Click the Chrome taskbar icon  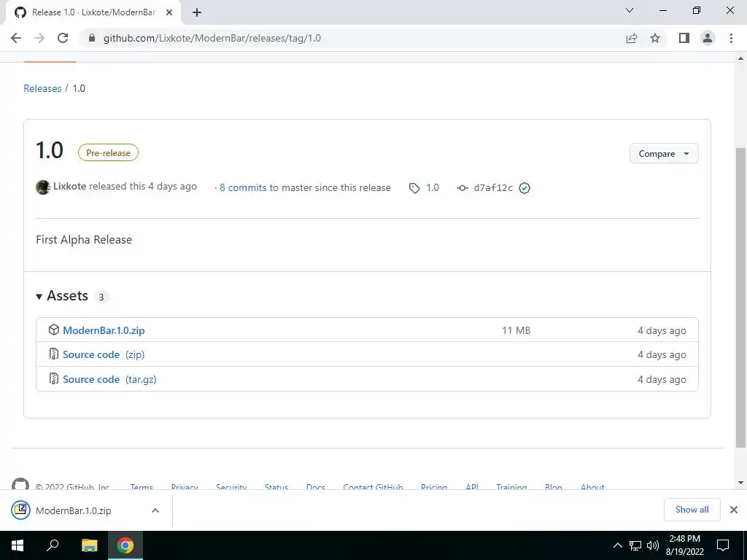click(125, 545)
